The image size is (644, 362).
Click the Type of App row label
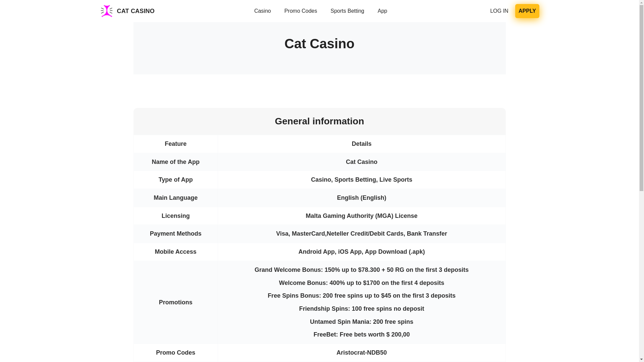[175, 180]
